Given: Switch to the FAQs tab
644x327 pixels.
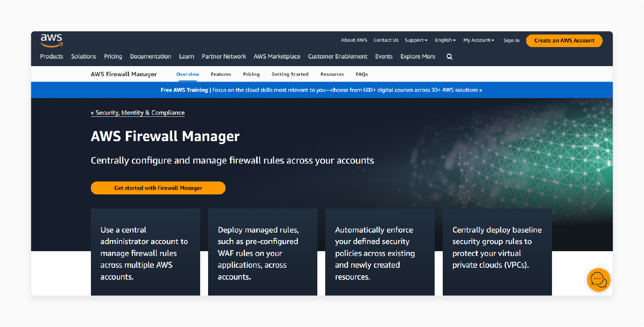Looking at the screenshot, I should pos(362,74).
